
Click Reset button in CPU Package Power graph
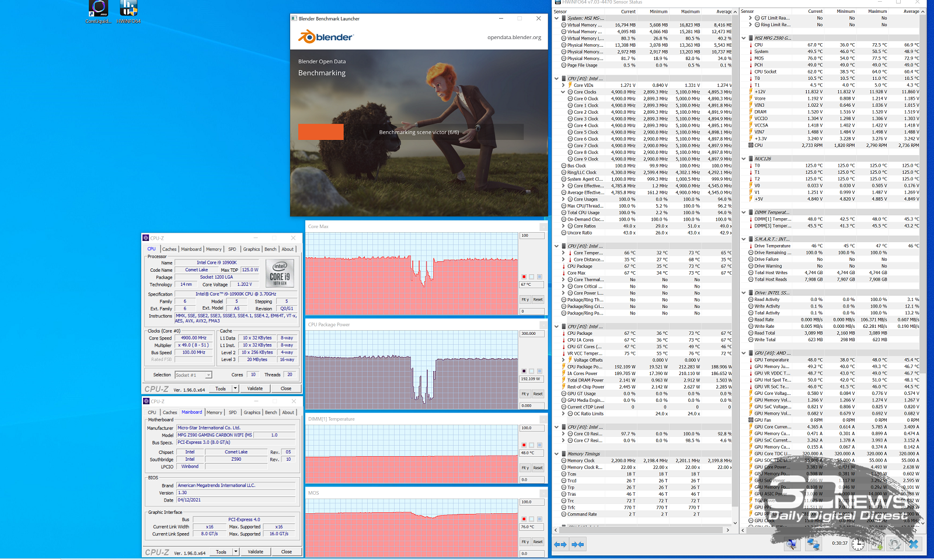click(538, 394)
